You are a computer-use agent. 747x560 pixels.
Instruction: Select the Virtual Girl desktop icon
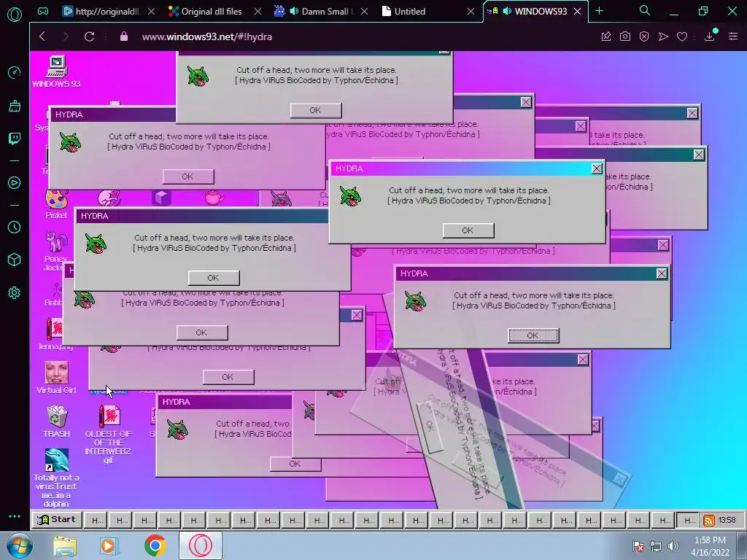[56, 377]
